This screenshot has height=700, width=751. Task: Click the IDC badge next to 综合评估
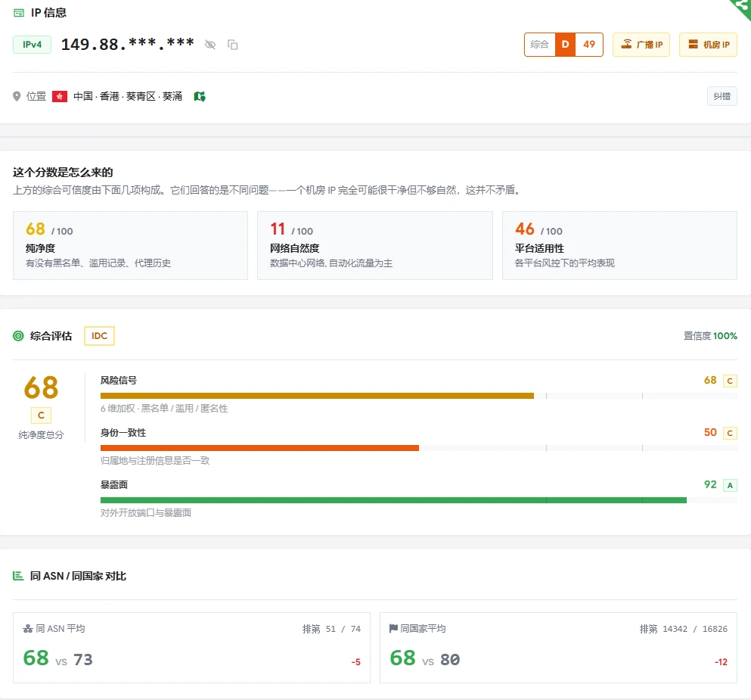pyautogui.click(x=99, y=336)
